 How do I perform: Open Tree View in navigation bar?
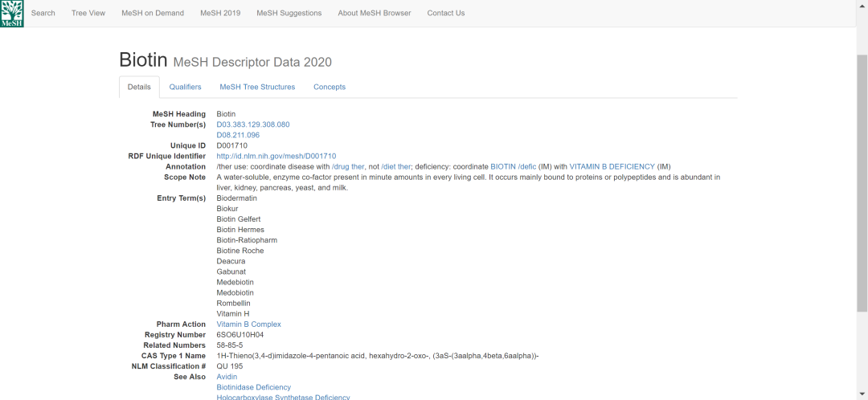coord(88,13)
